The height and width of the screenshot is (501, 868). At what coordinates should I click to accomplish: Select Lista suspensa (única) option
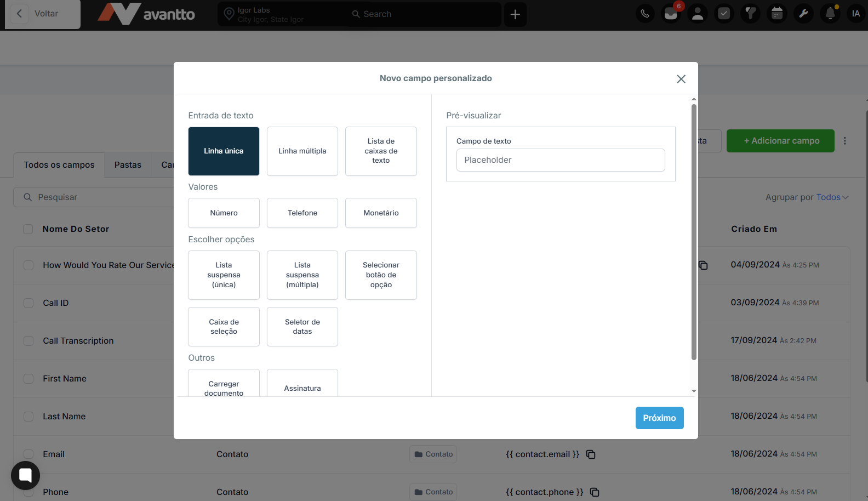[x=224, y=275]
